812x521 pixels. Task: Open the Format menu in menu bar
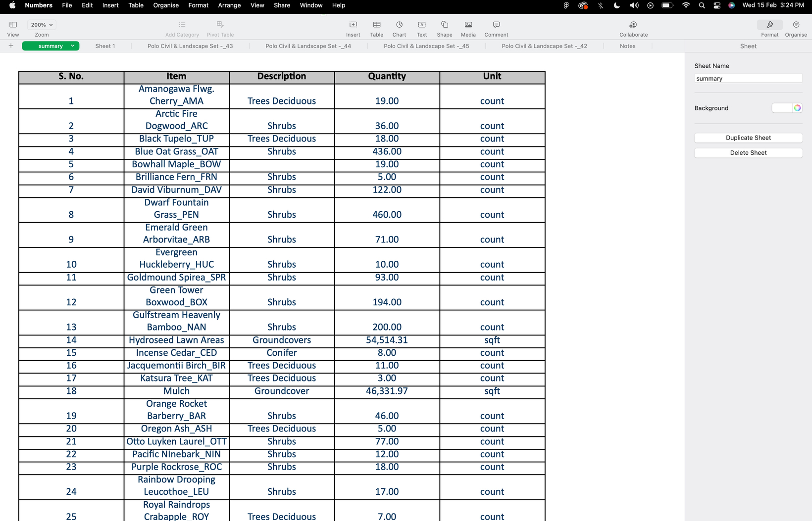pyautogui.click(x=198, y=5)
